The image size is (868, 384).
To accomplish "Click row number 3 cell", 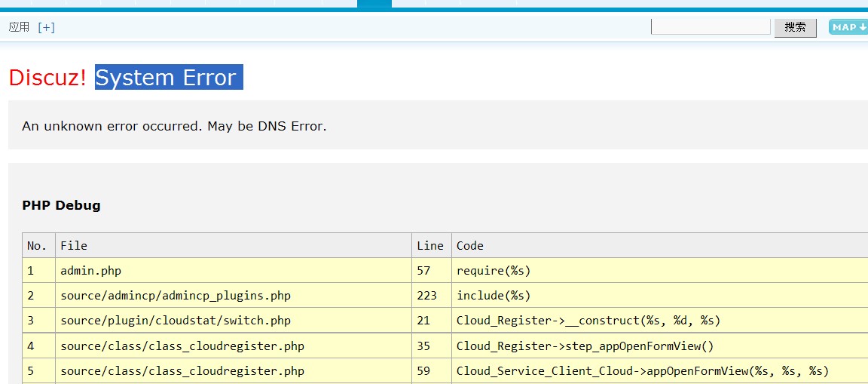I will tap(38, 321).
